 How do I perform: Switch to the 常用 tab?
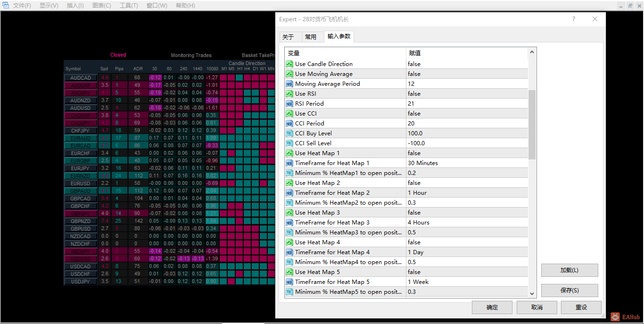[311, 37]
